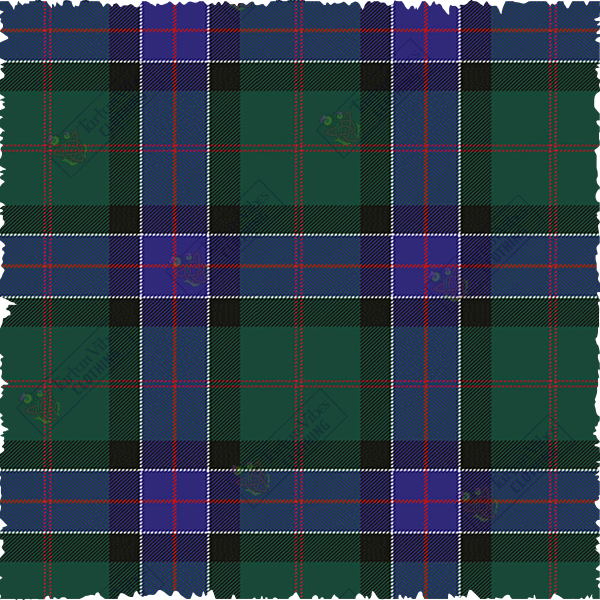Click the partial watermark logo at the top edge
600x600 pixels.
coord(240,5)
